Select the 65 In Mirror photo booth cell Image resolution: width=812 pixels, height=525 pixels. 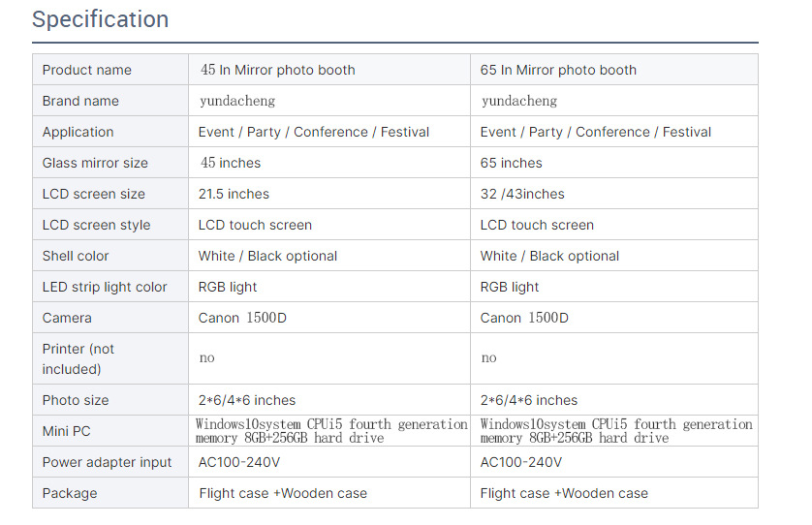(558, 70)
